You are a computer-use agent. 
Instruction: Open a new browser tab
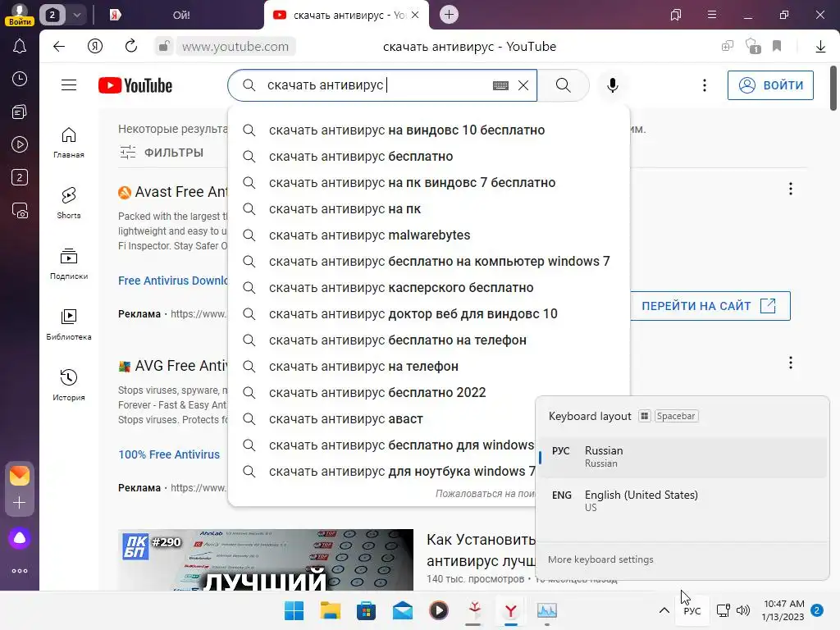pyautogui.click(x=449, y=15)
